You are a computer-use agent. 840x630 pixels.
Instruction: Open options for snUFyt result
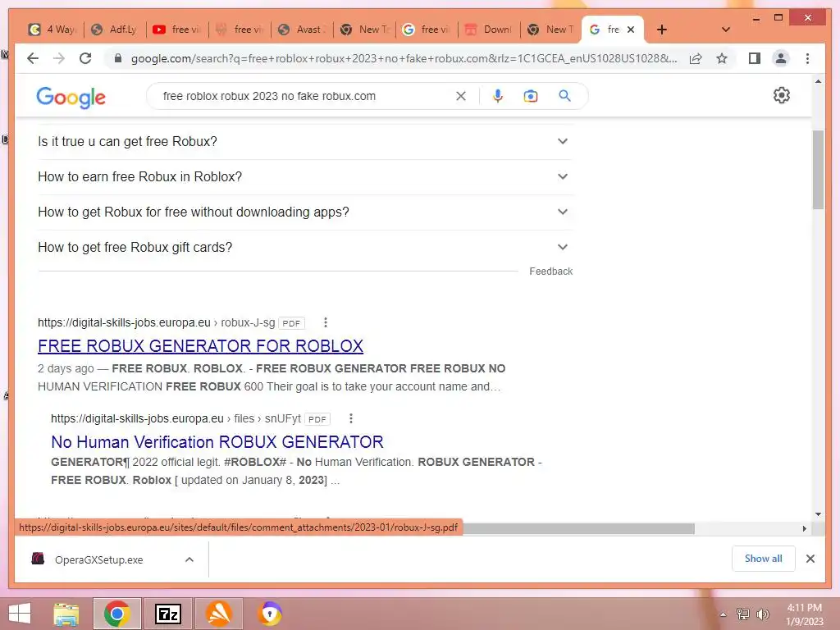coord(350,418)
